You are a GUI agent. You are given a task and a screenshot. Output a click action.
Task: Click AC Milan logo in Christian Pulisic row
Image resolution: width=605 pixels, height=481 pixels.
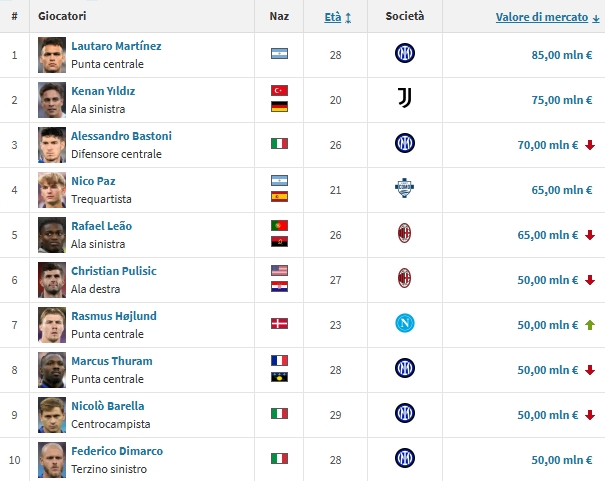(404, 279)
